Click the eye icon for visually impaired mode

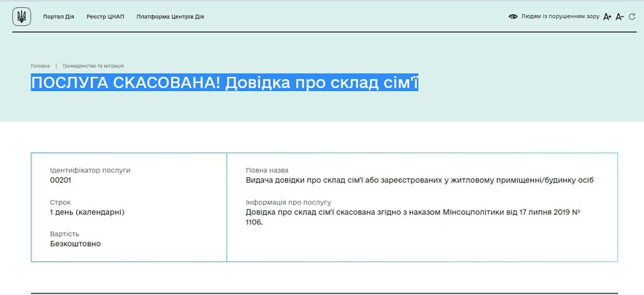513,16
